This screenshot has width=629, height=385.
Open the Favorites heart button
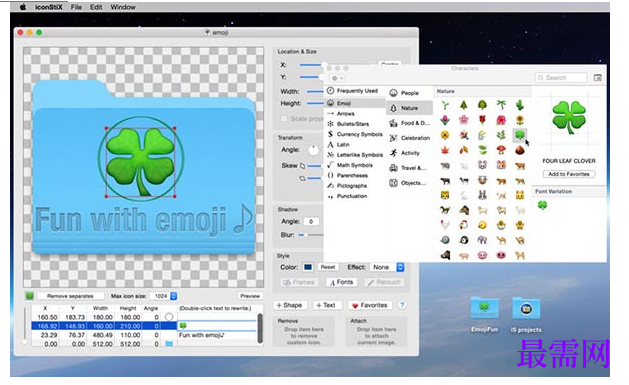click(369, 305)
